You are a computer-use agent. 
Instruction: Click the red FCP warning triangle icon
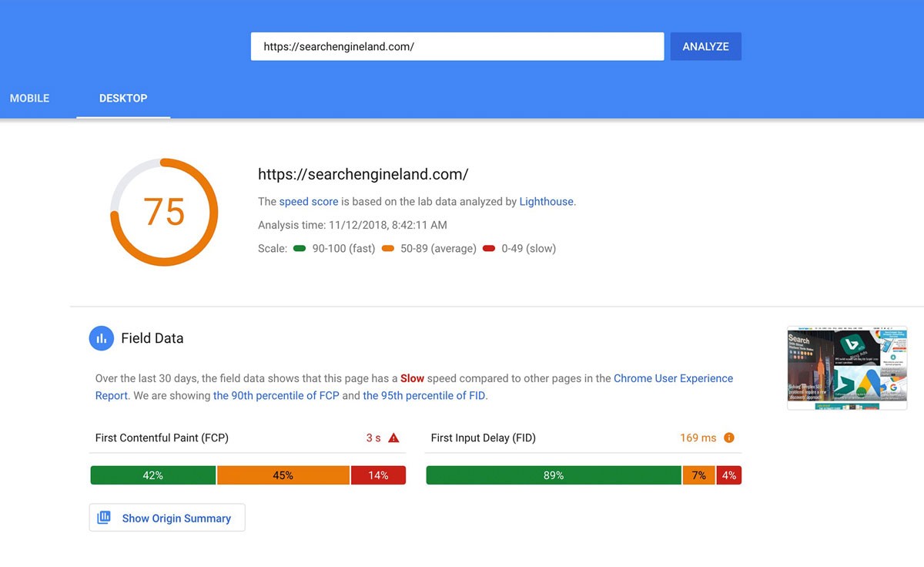(x=394, y=438)
